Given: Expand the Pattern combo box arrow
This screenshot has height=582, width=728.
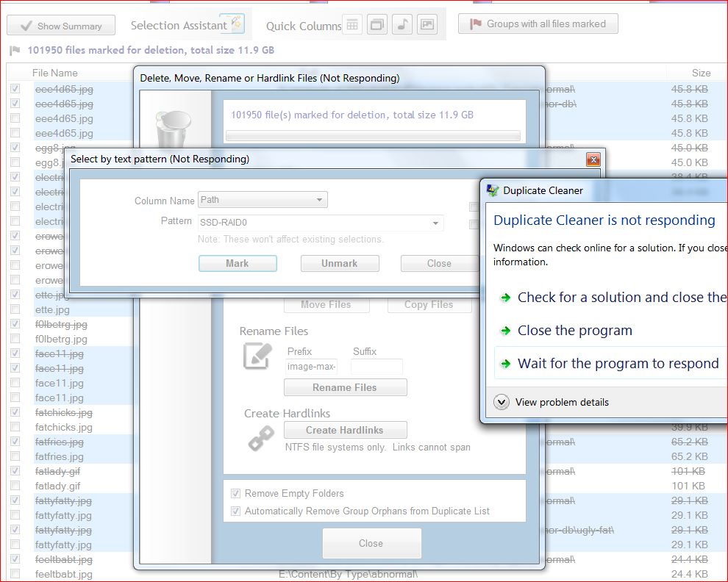Looking at the screenshot, I should coord(435,223).
